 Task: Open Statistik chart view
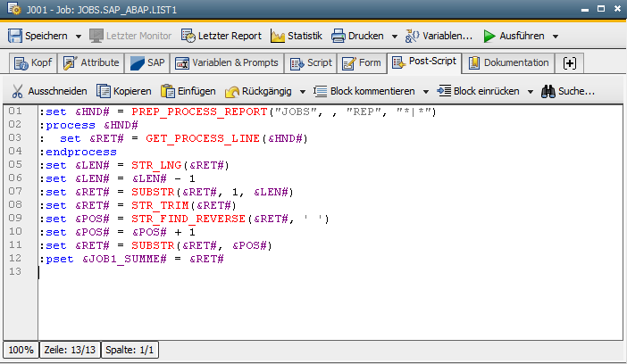click(x=296, y=36)
